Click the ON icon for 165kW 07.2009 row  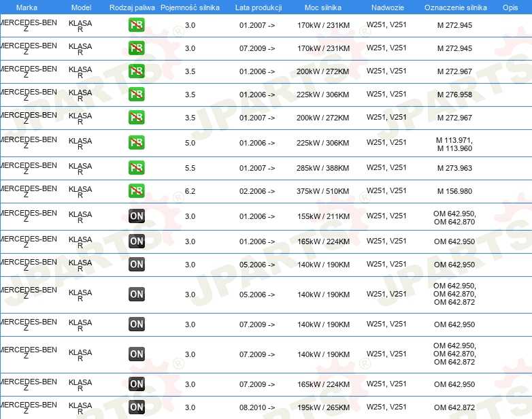pyautogui.click(x=137, y=384)
